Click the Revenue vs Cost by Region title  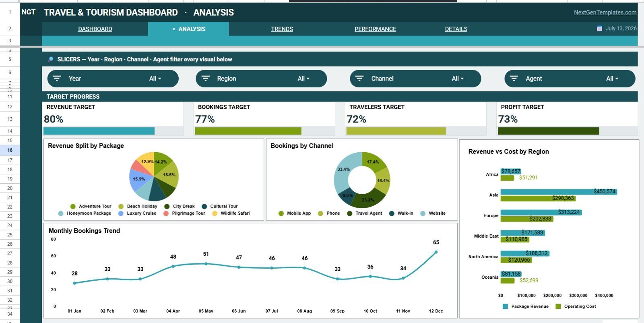tap(508, 151)
